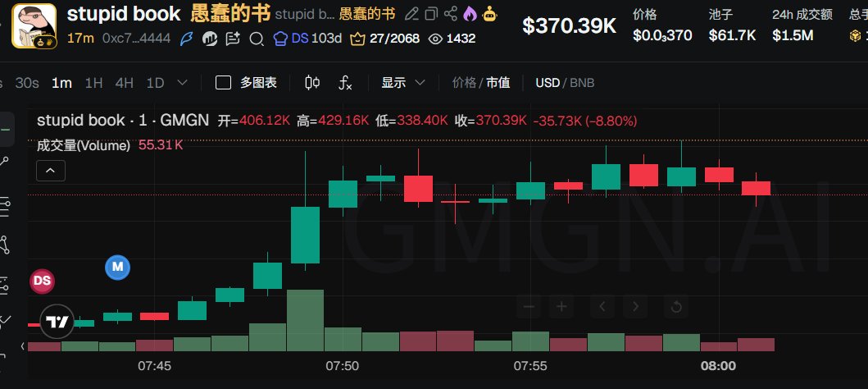Screen dimensions: 868x389
Task: Set chart currency to USD
Action: [548, 83]
